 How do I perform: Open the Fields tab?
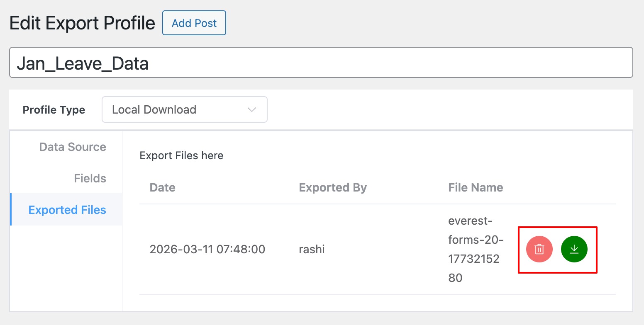[90, 179]
